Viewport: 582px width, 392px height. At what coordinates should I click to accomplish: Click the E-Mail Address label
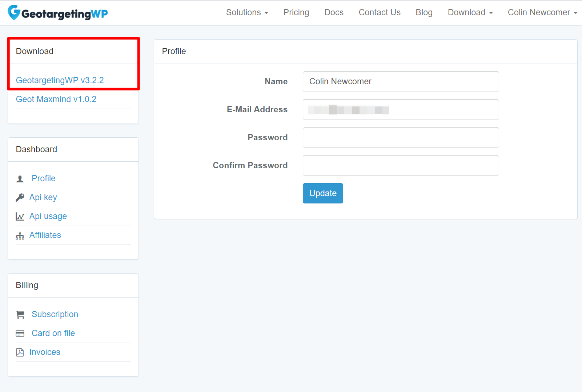(257, 109)
